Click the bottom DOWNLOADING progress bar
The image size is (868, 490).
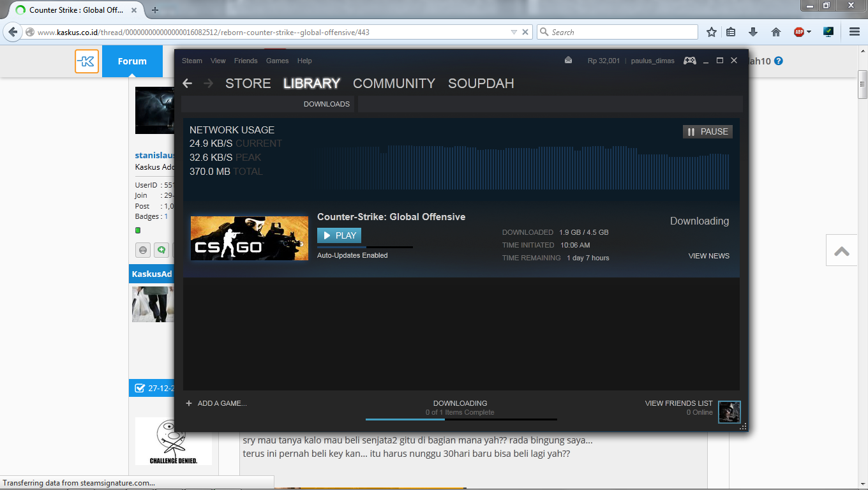coord(461,419)
